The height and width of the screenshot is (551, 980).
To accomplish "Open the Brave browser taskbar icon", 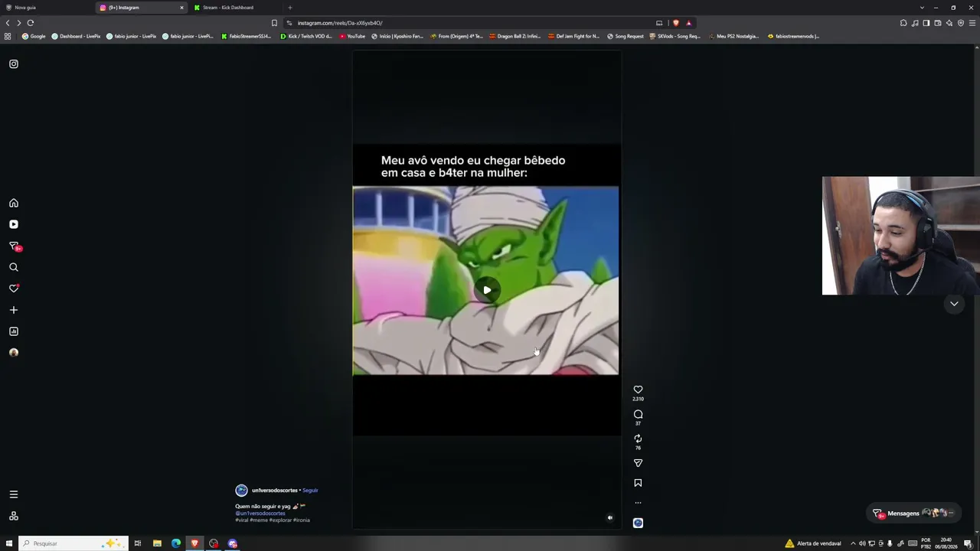I will (194, 543).
